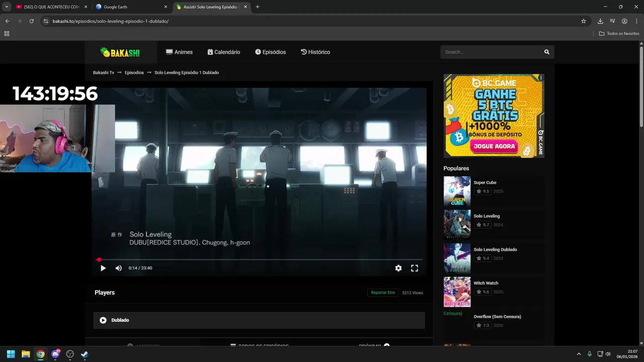This screenshot has height=362, width=644.
Task: Open the browser downloads icon
Action: [600, 21]
